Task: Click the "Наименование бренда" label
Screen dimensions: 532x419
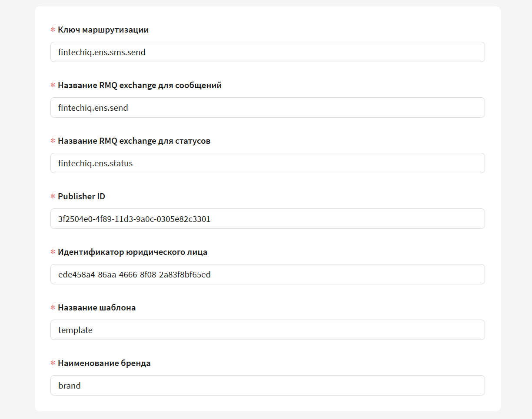Action: 104,363
